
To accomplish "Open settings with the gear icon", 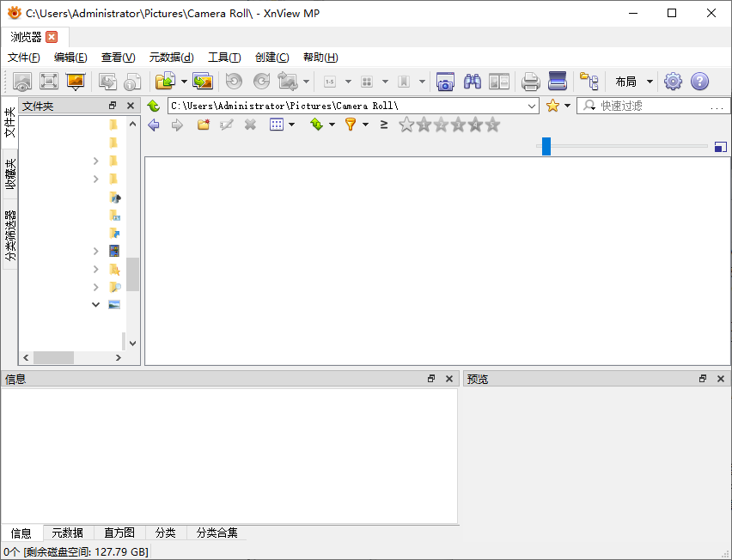I will click(673, 82).
